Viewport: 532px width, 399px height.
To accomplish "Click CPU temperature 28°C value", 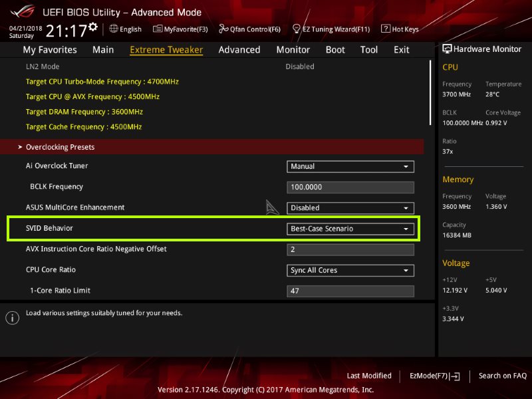I will coord(492,94).
